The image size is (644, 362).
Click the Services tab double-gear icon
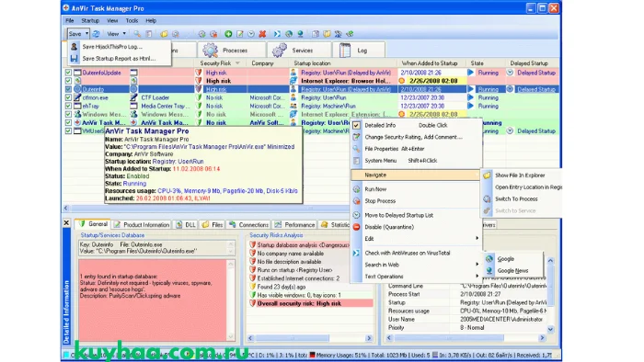pyautogui.click(x=280, y=50)
